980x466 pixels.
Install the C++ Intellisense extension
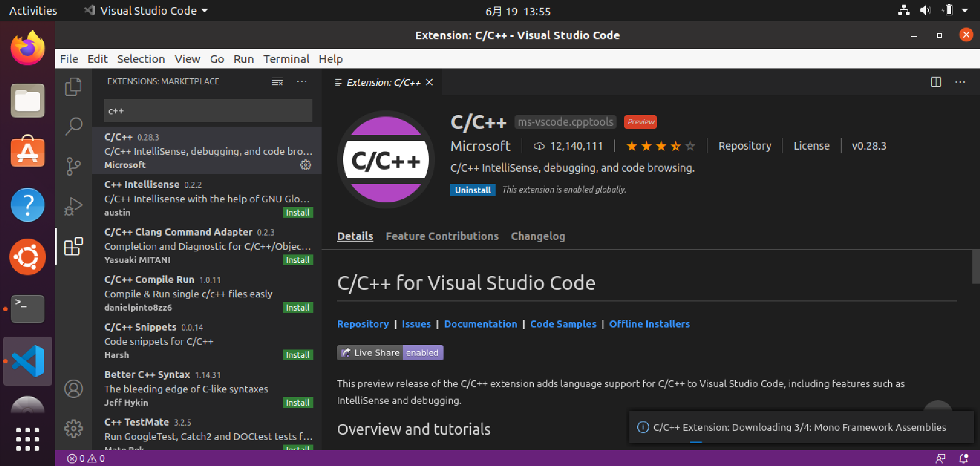(x=298, y=213)
